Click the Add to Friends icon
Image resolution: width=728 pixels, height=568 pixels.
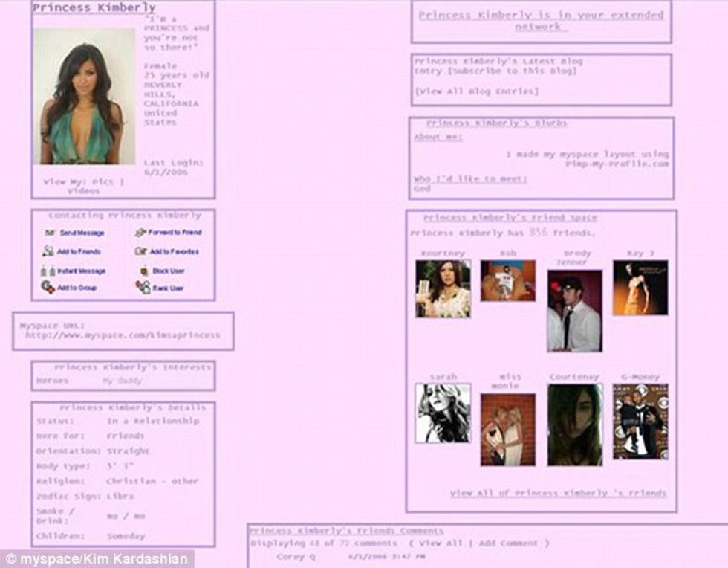(48, 251)
